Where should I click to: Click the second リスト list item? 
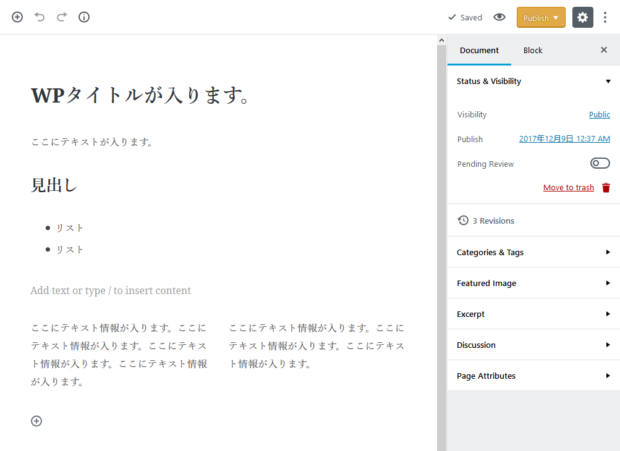click(69, 249)
